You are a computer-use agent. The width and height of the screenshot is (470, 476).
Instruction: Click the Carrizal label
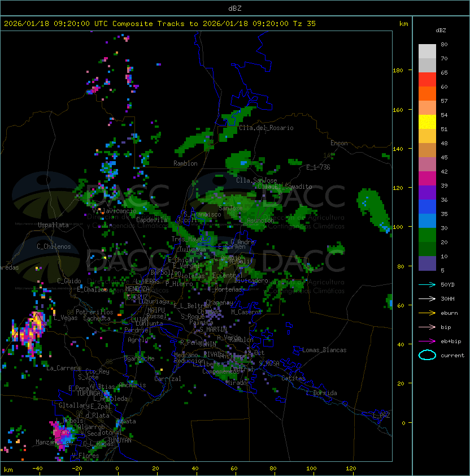click(168, 379)
